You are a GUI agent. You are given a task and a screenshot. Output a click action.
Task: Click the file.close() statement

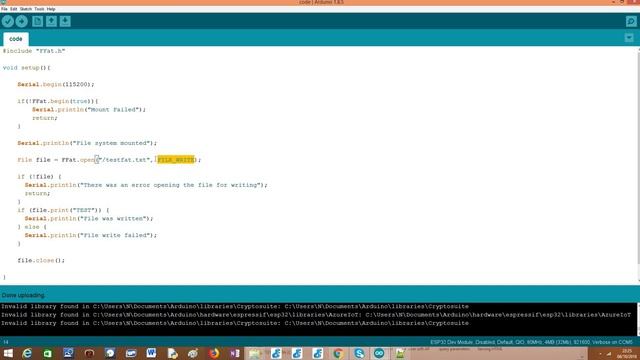(x=41, y=260)
